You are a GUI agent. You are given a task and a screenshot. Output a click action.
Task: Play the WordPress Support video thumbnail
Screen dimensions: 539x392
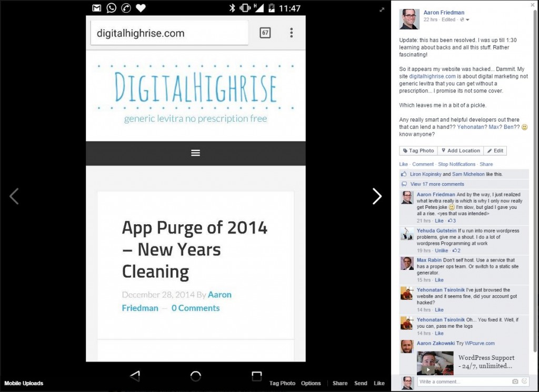click(x=435, y=363)
